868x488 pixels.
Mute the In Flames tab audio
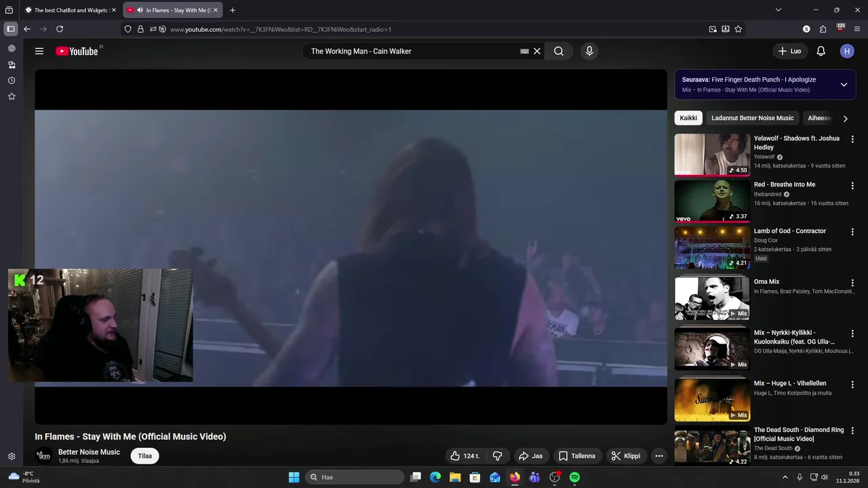(x=140, y=10)
